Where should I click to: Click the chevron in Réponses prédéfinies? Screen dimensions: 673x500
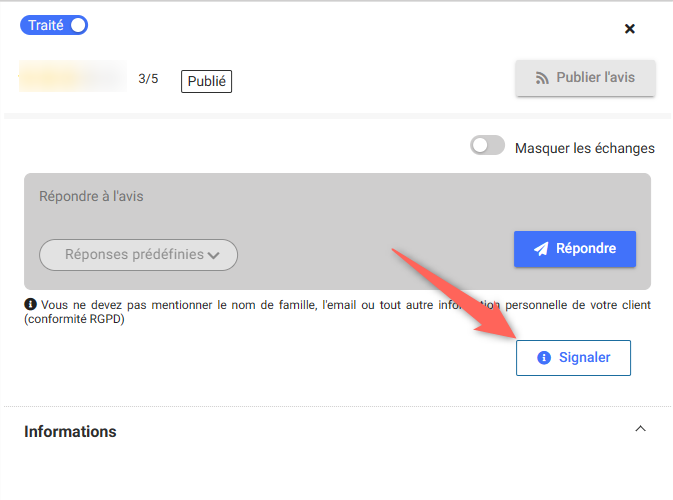(214, 255)
